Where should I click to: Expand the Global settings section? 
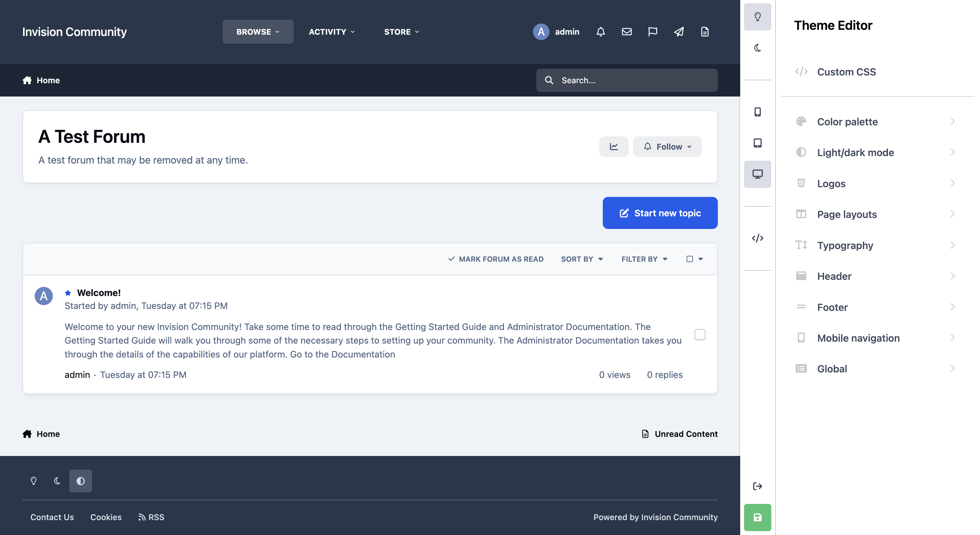pyautogui.click(x=876, y=369)
